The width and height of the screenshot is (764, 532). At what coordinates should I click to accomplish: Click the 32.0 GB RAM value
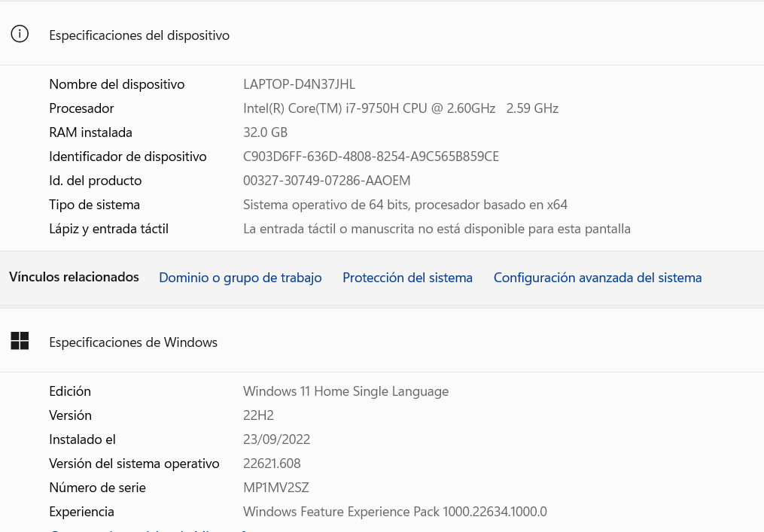(x=265, y=132)
